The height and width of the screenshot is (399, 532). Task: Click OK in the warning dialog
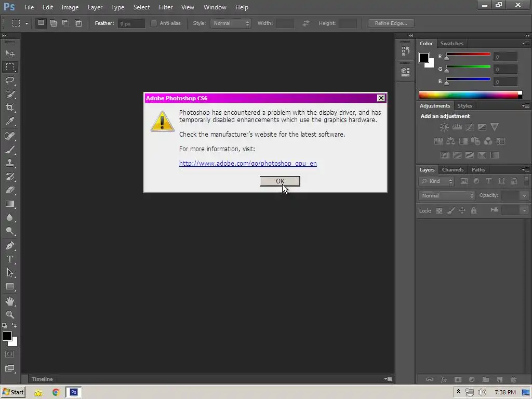coord(280,181)
